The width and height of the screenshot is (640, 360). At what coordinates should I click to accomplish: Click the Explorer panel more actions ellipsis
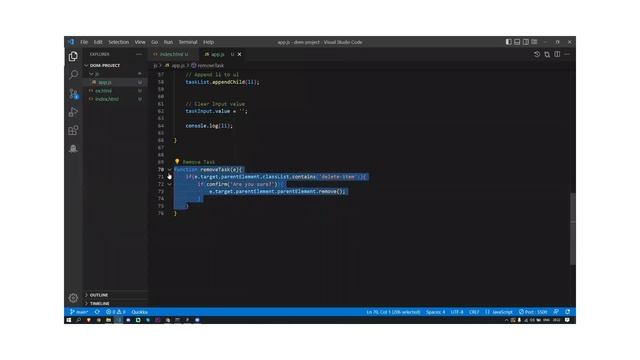(x=139, y=54)
